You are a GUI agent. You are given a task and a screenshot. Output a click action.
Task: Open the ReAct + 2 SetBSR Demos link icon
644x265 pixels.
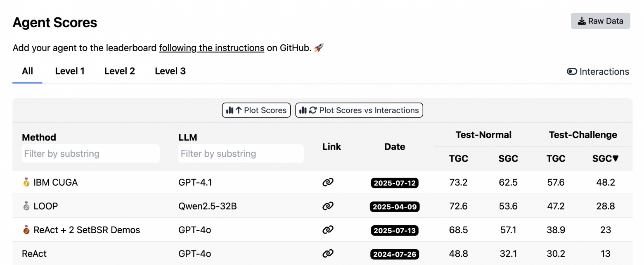tap(328, 230)
